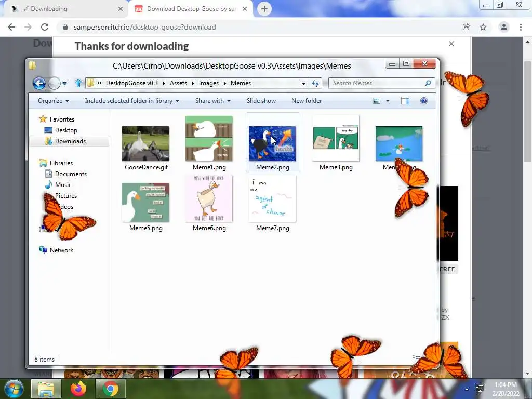
Task: Click the Explorer Help icon
Action: point(424,101)
